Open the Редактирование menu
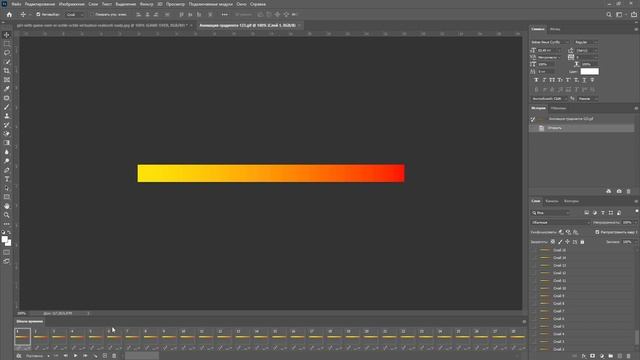Screen dimensions: 640x360 (40, 4)
